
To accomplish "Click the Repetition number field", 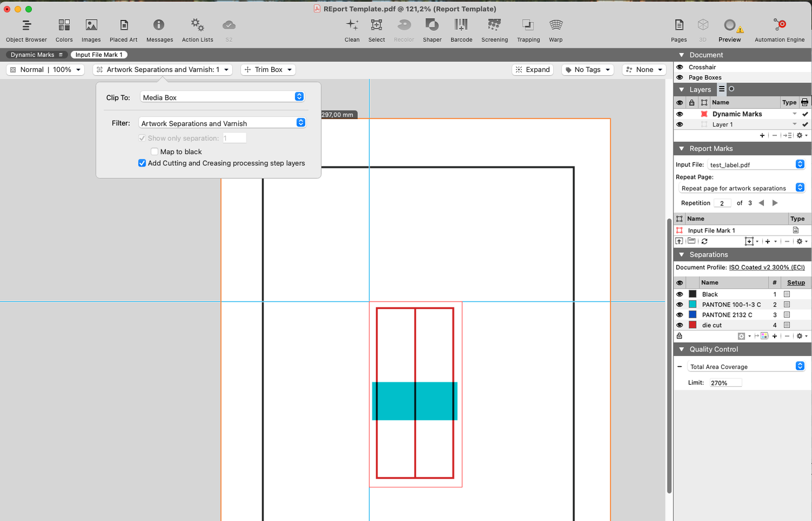I will (722, 203).
